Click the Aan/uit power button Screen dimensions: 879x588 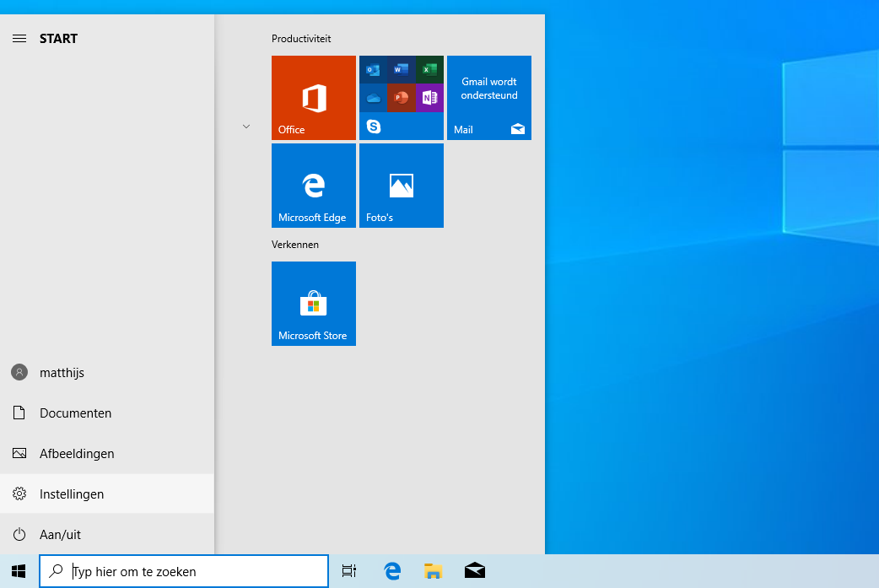59,535
